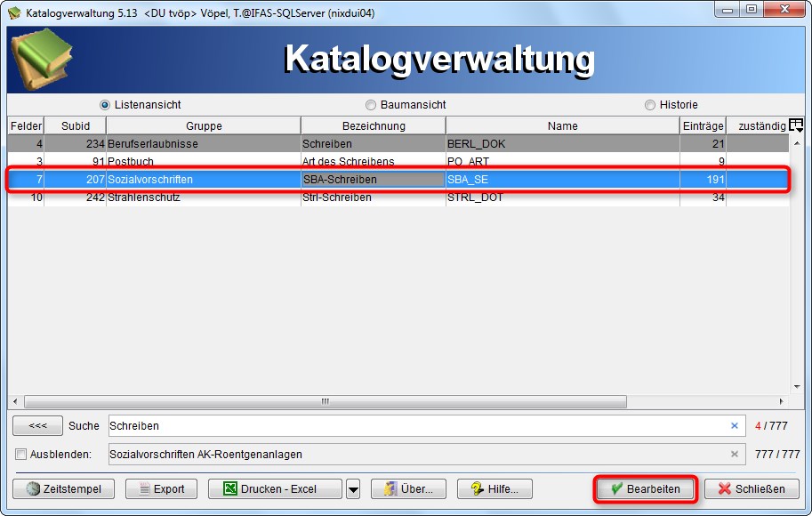
Task: Minimize the Katalogverwaltung window
Action: click(x=728, y=10)
